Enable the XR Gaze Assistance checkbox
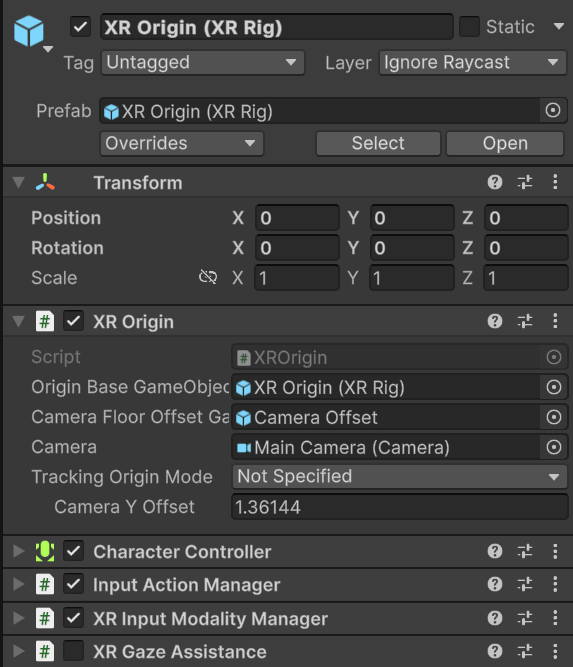 (74, 651)
